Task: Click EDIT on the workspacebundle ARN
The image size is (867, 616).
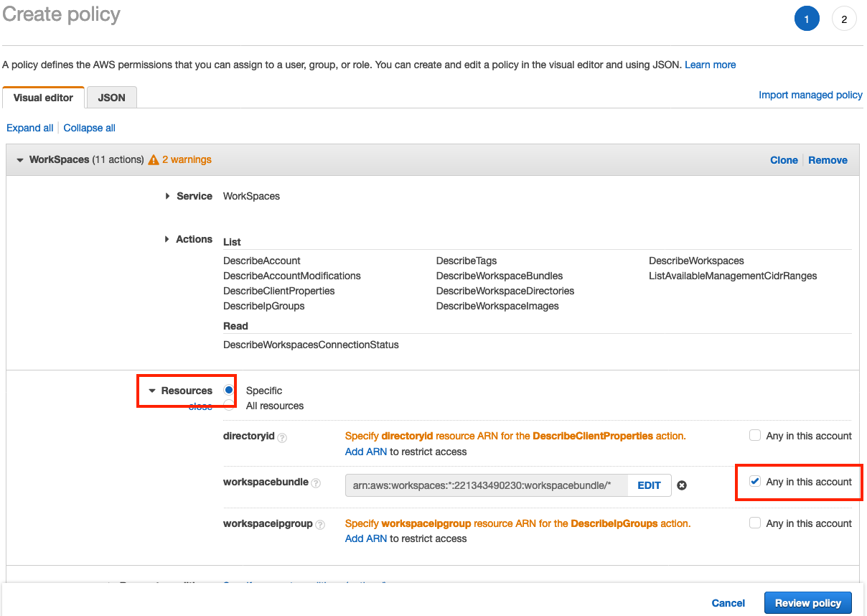Action: [650, 485]
